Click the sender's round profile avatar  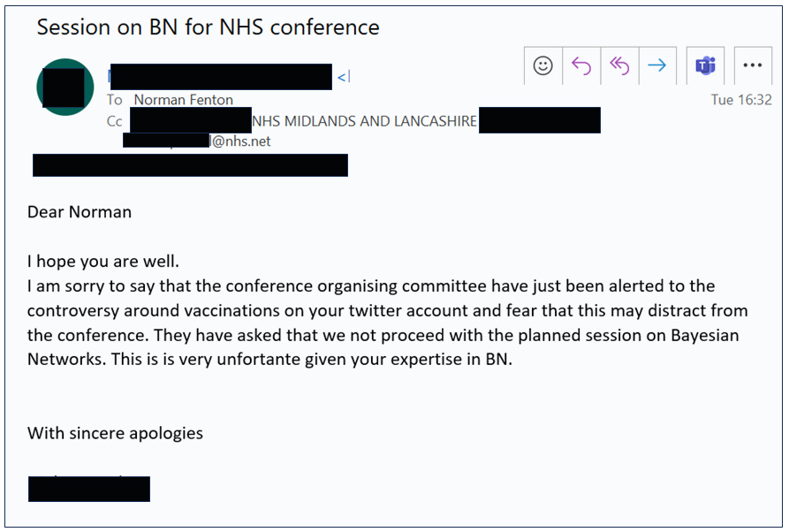(64, 87)
